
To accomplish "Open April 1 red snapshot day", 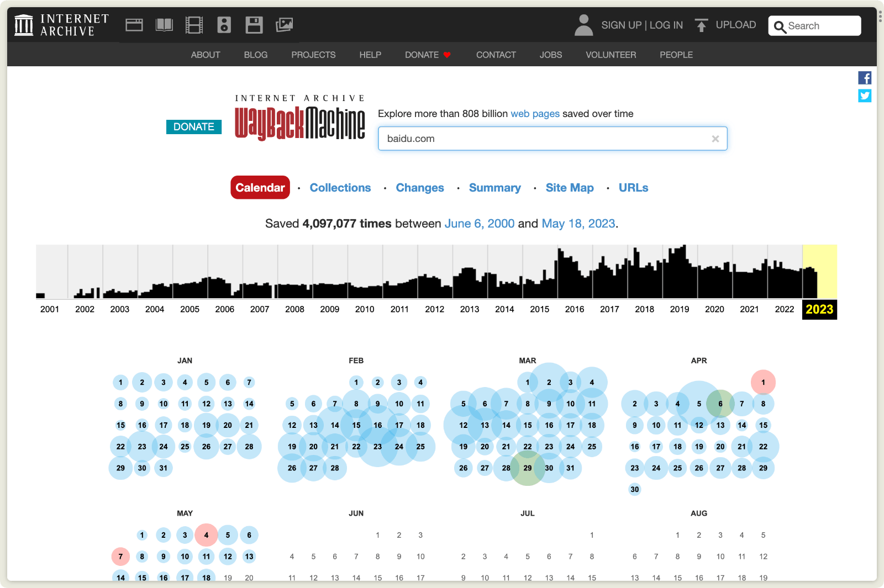I will (x=764, y=382).
